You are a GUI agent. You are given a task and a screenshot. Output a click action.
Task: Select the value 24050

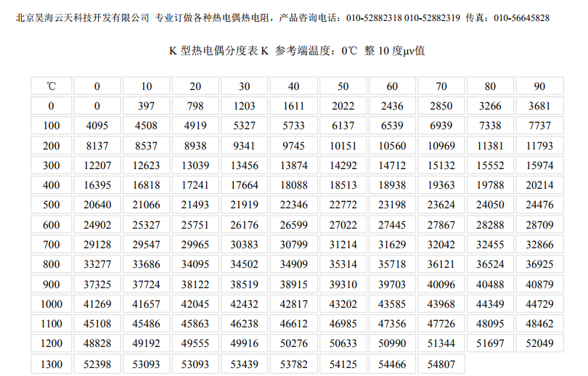pyautogui.click(x=490, y=205)
